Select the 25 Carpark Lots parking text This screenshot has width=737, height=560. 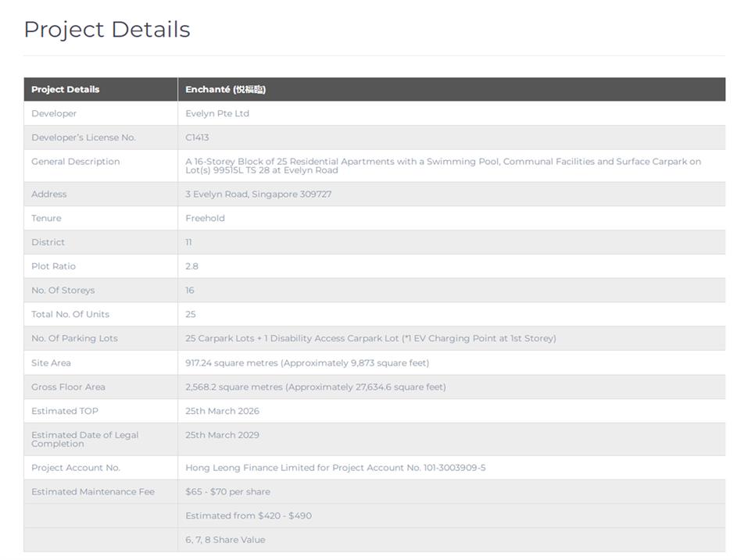pos(370,338)
